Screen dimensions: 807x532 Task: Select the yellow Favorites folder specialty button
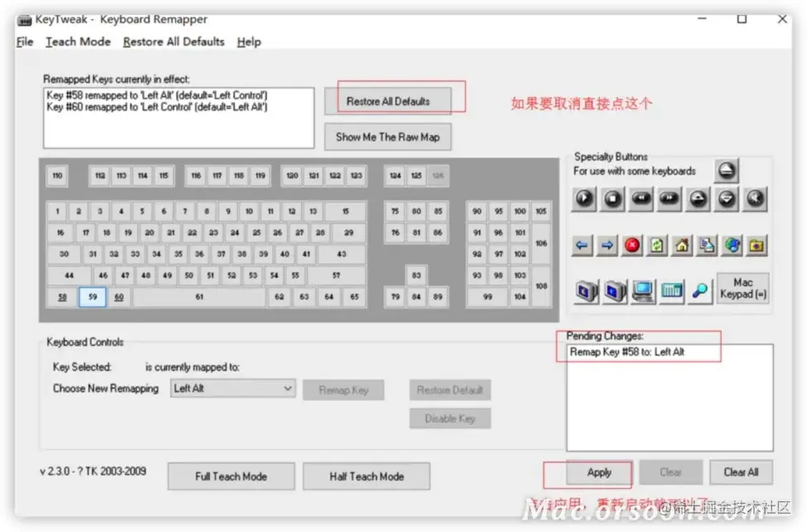pyautogui.click(x=756, y=245)
